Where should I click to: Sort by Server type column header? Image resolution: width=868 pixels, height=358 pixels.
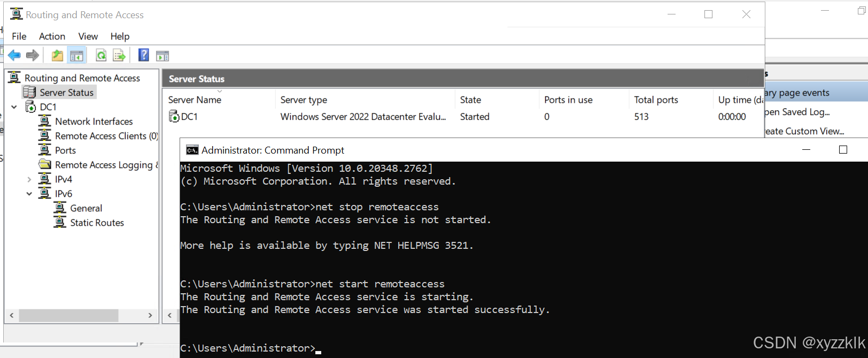pos(365,100)
